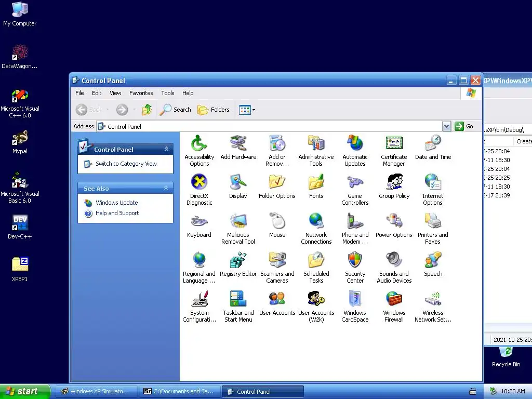This screenshot has width=532, height=399.
Task: Open Phone and Modem options
Action: [355, 229]
